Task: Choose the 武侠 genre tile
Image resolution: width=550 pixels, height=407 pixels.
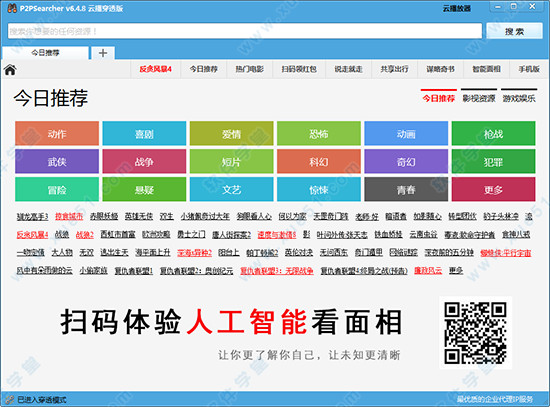Action: coord(57,161)
